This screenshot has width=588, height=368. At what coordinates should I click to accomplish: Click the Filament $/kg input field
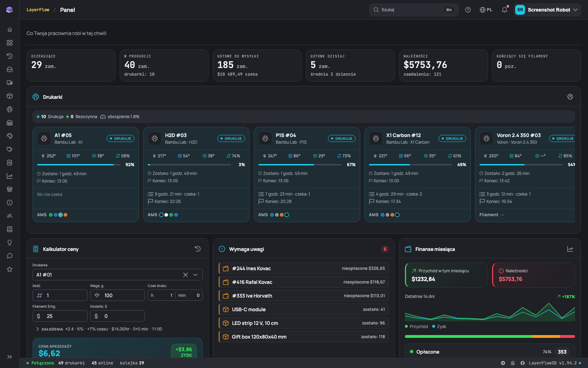[x=60, y=316]
